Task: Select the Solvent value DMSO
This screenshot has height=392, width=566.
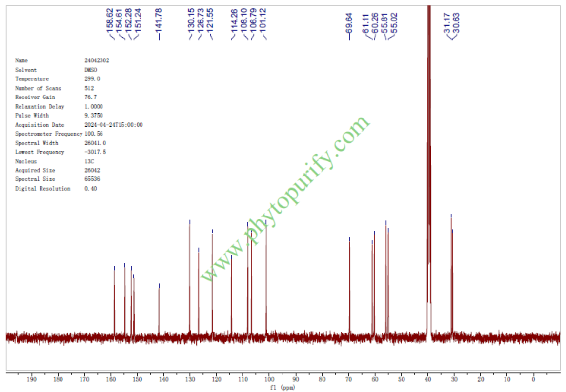Action: point(91,70)
